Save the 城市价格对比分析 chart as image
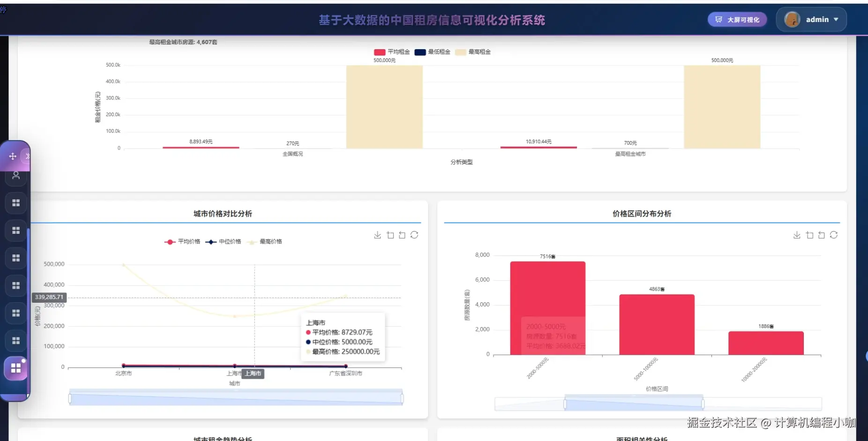This screenshot has width=868, height=441. (x=377, y=235)
